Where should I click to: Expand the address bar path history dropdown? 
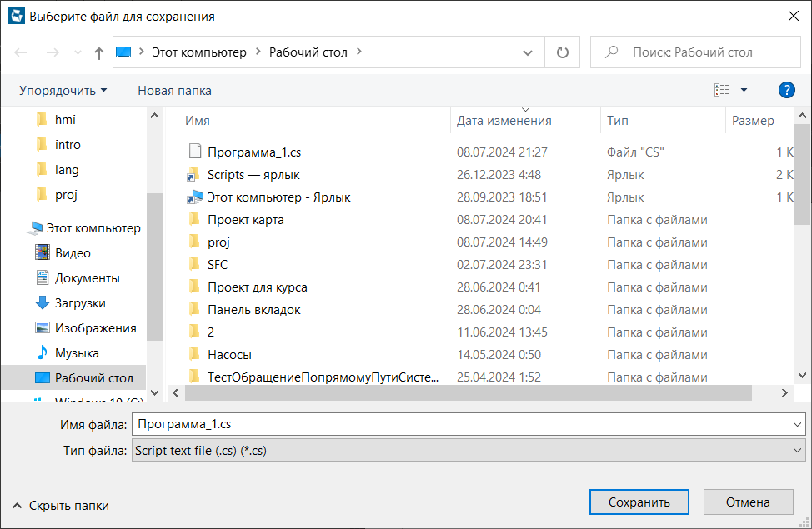(x=528, y=52)
